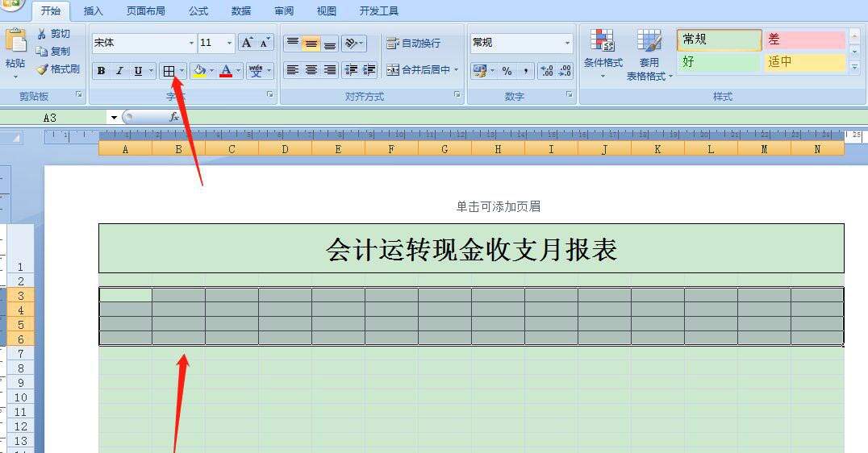Open the Home (开始) tab
Viewport: 868px width, 453px height.
[50, 10]
